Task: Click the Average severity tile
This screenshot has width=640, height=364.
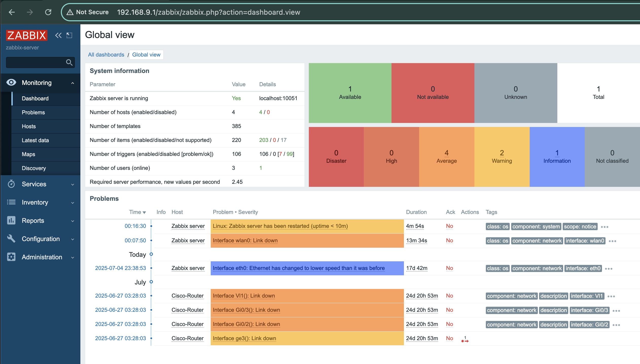Action: click(x=447, y=157)
